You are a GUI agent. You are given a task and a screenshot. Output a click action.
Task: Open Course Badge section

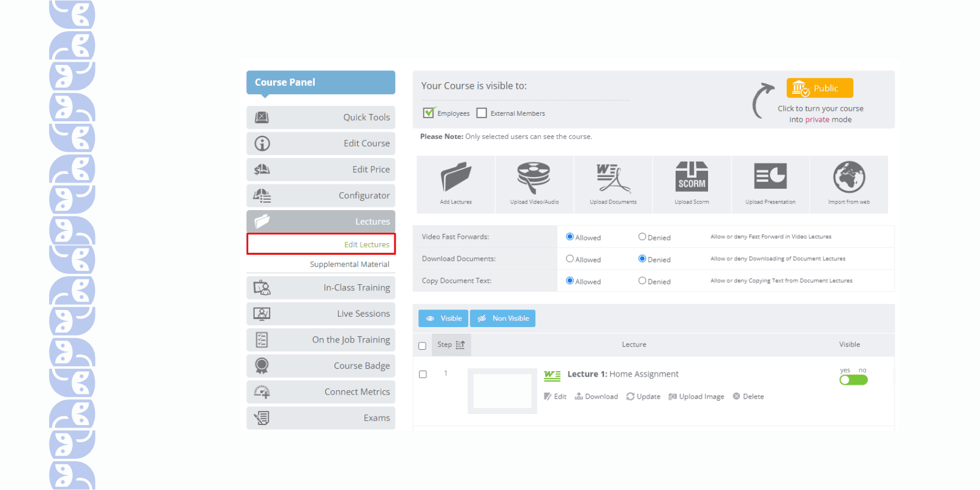pyautogui.click(x=320, y=366)
